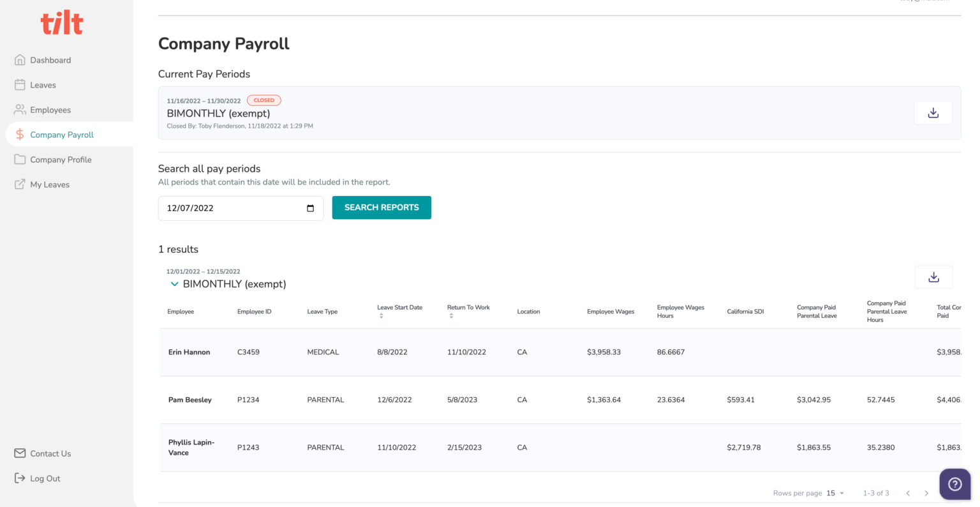Click the tilt logo
This screenshot has height=507, width=980.
pyautogui.click(x=62, y=22)
